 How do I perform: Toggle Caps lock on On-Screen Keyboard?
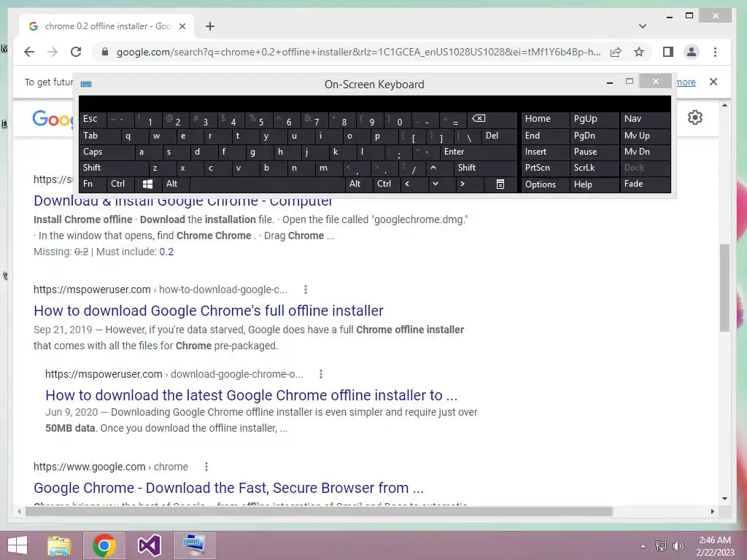[x=107, y=152]
